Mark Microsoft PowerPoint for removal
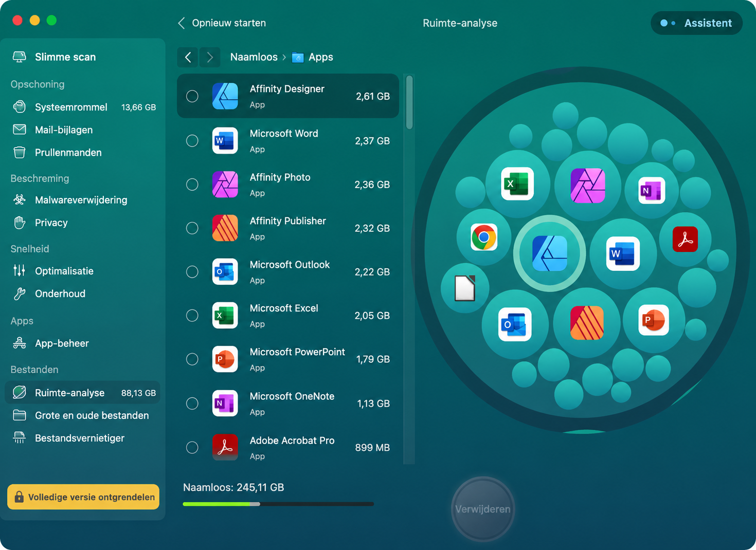756x550 pixels. tap(192, 359)
